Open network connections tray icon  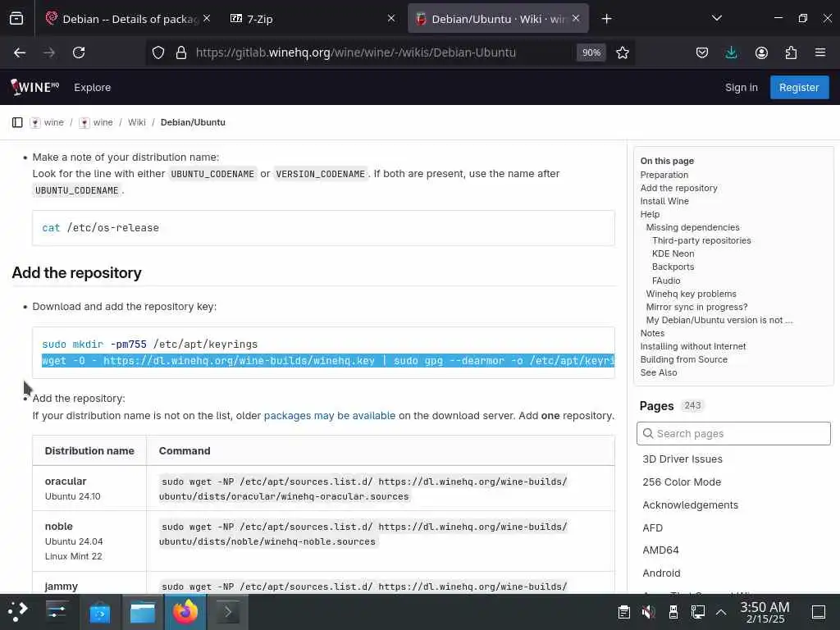pos(697,611)
